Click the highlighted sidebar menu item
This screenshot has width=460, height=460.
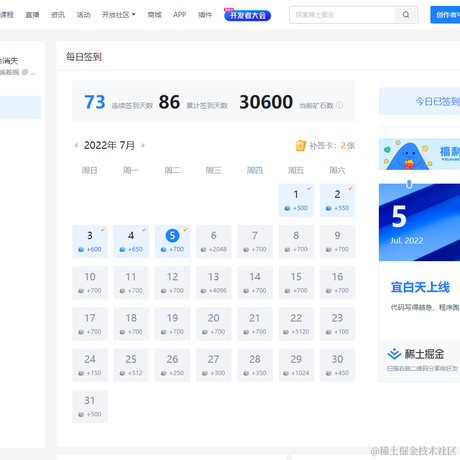tap(20, 107)
